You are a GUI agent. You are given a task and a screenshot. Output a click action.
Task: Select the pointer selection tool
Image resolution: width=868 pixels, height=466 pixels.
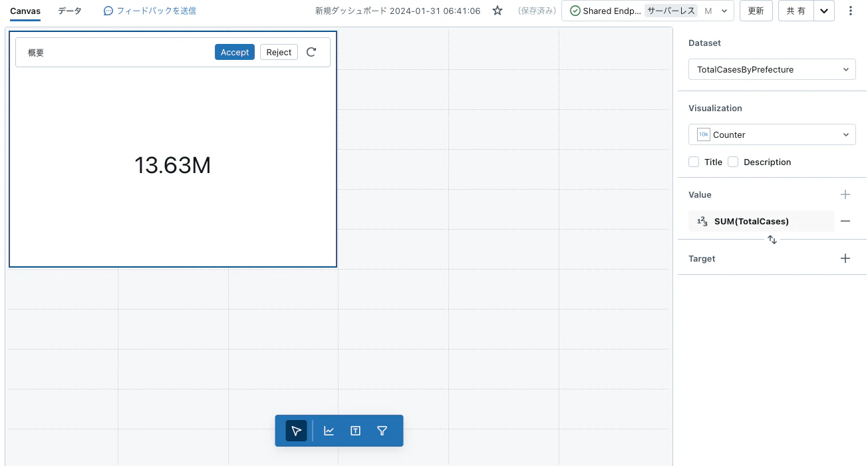coord(296,431)
